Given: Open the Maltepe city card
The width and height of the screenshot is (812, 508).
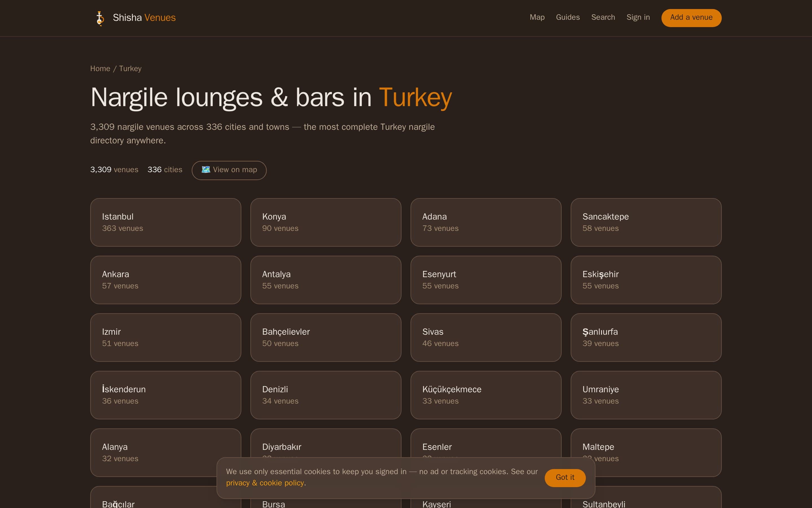Looking at the screenshot, I should coord(646,453).
